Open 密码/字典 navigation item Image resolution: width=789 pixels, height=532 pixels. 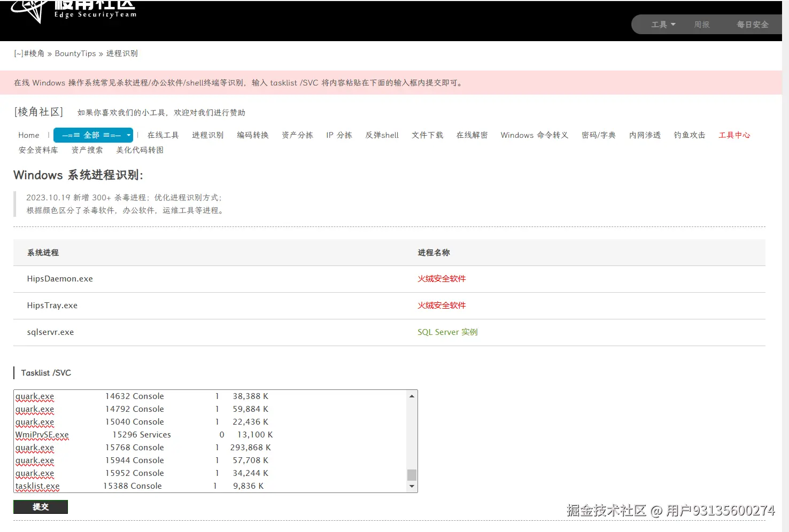pos(599,135)
